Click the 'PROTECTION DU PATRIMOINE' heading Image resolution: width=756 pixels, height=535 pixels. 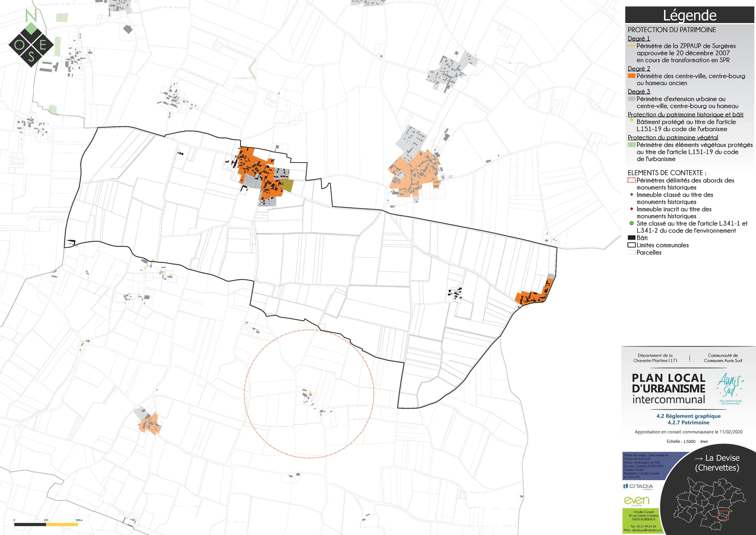click(x=672, y=30)
